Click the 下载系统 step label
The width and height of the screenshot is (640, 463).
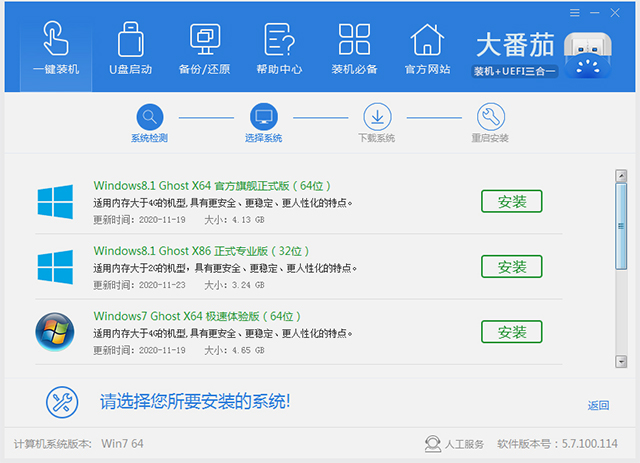(377, 138)
